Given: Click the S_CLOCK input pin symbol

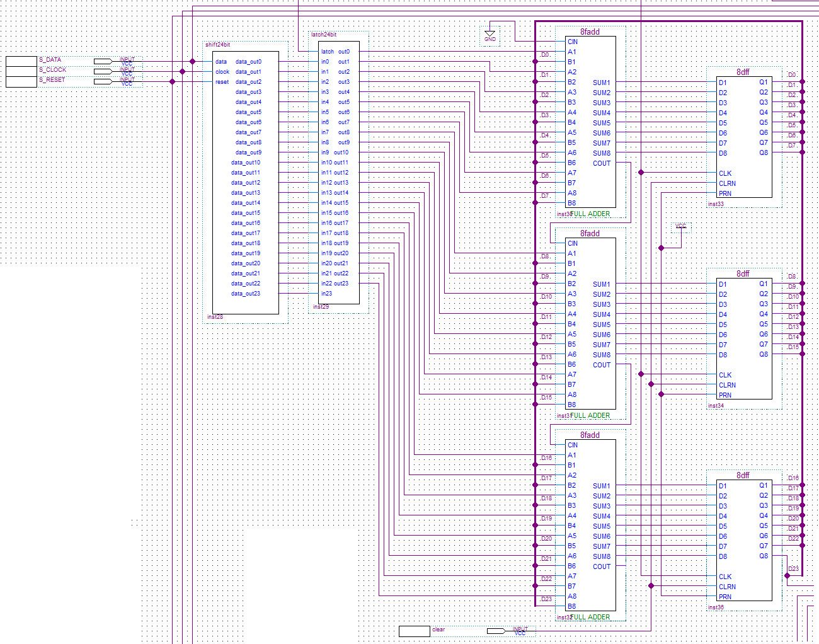Looking at the screenshot, I should (103, 71).
